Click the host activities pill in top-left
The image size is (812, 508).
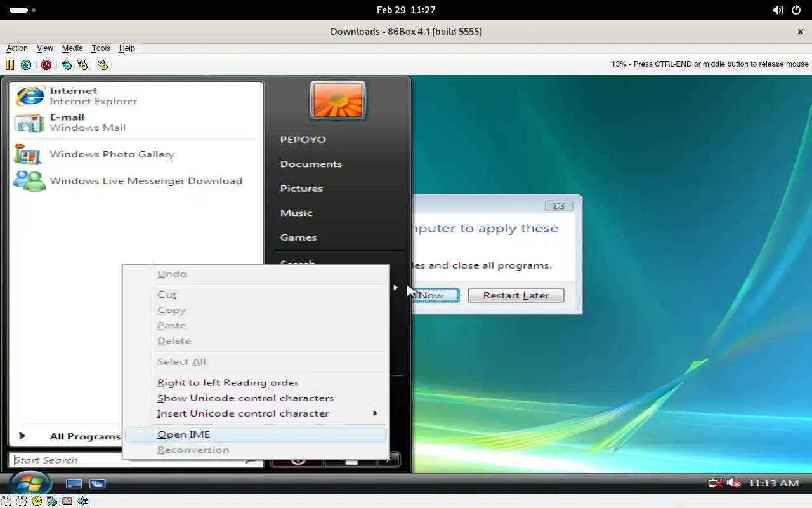[22, 10]
